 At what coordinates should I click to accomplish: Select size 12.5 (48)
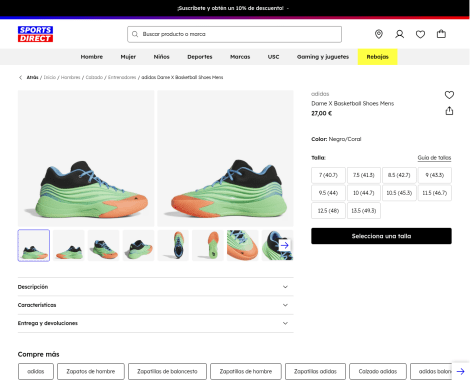click(x=328, y=211)
